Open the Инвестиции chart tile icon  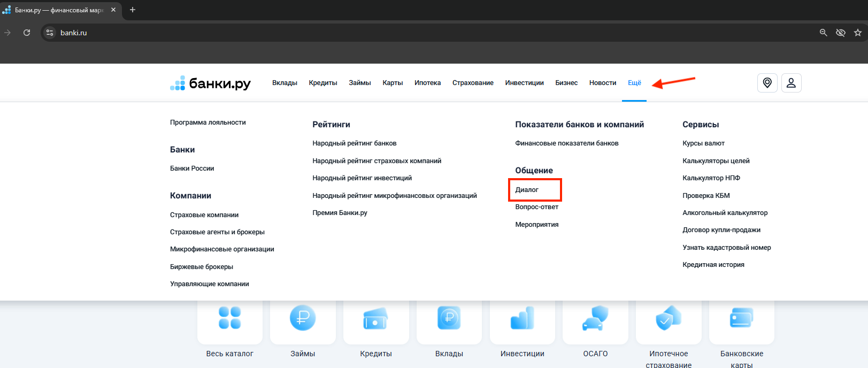tap(523, 318)
